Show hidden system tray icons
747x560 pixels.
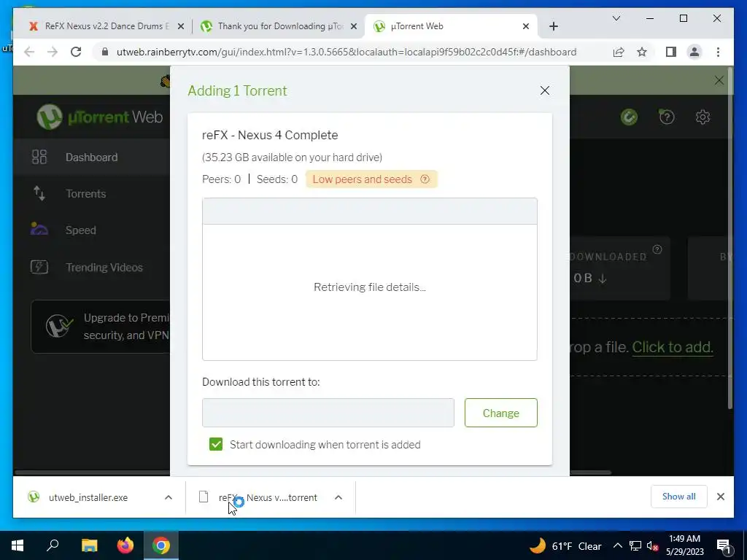click(617, 545)
